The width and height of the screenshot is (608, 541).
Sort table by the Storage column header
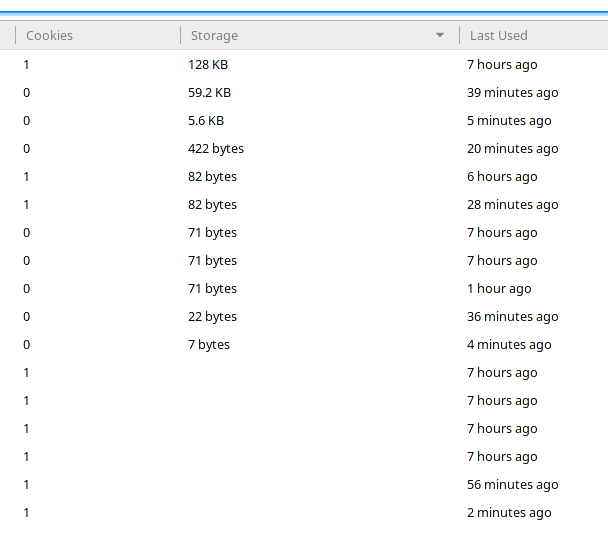tap(320, 35)
